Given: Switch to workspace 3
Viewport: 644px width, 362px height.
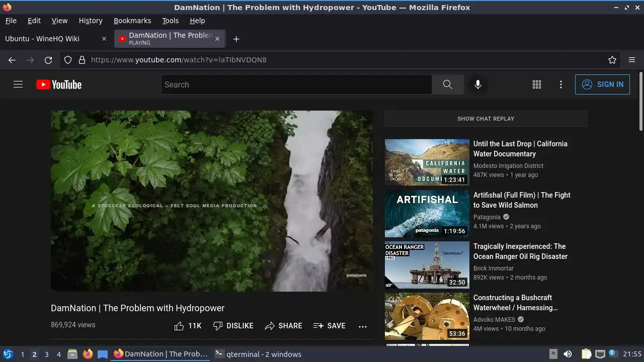Looking at the screenshot, I should pos(46,354).
